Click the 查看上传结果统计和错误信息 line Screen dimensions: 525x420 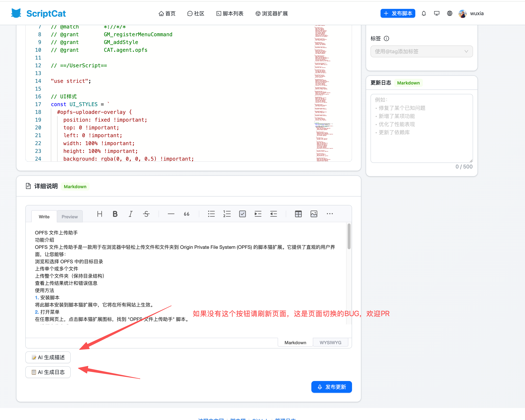(x=66, y=283)
